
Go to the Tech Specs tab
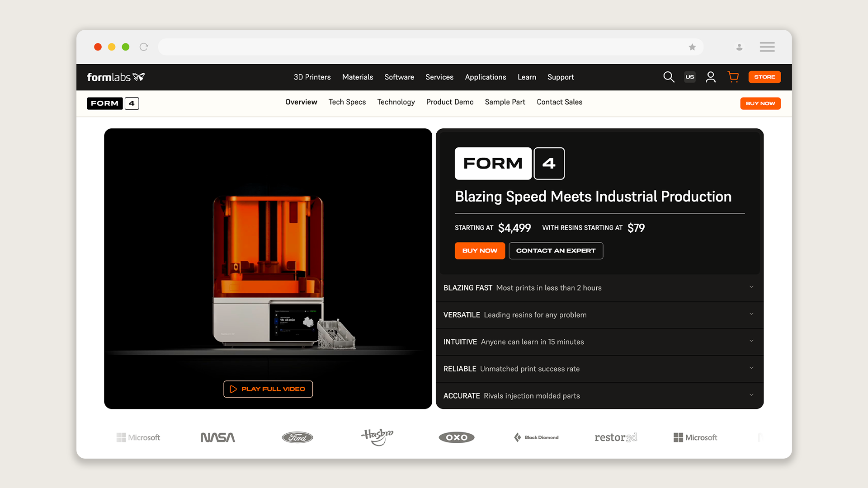(347, 102)
